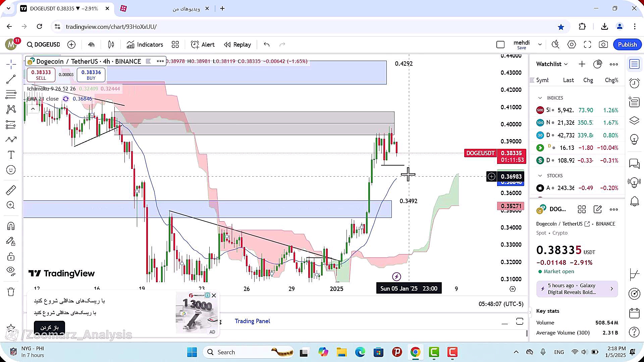Create a new Alert
This screenshot has height=362, width=644.
203,45
